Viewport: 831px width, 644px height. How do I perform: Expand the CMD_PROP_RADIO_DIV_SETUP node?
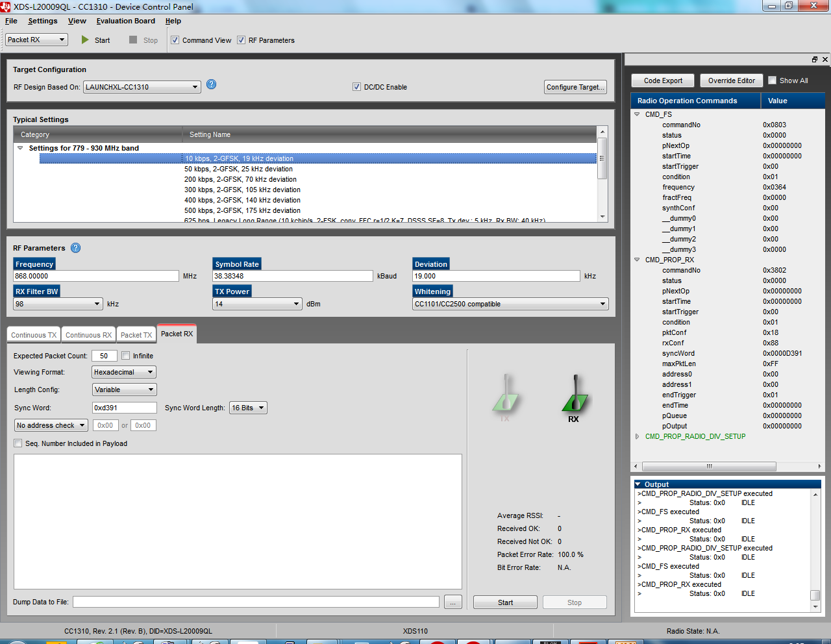point(637,436)
